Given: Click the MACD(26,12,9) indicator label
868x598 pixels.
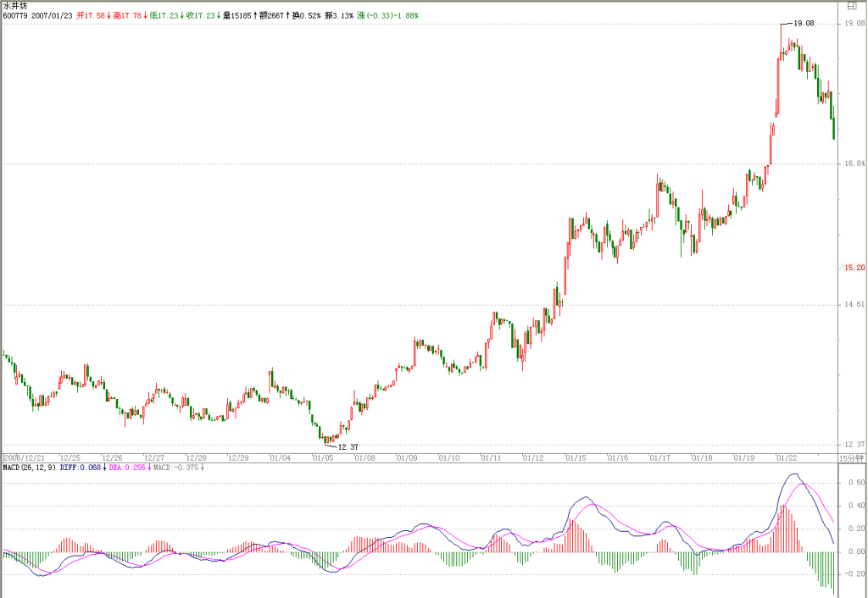Looking at the screenshot, I should click(x=30, y=468).
